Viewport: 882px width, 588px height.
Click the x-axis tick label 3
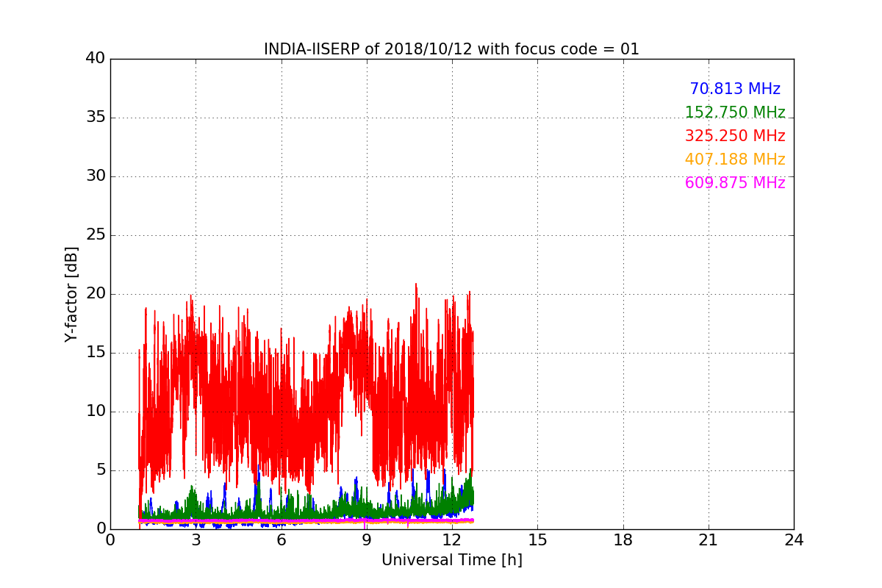[x=196, y=539]
